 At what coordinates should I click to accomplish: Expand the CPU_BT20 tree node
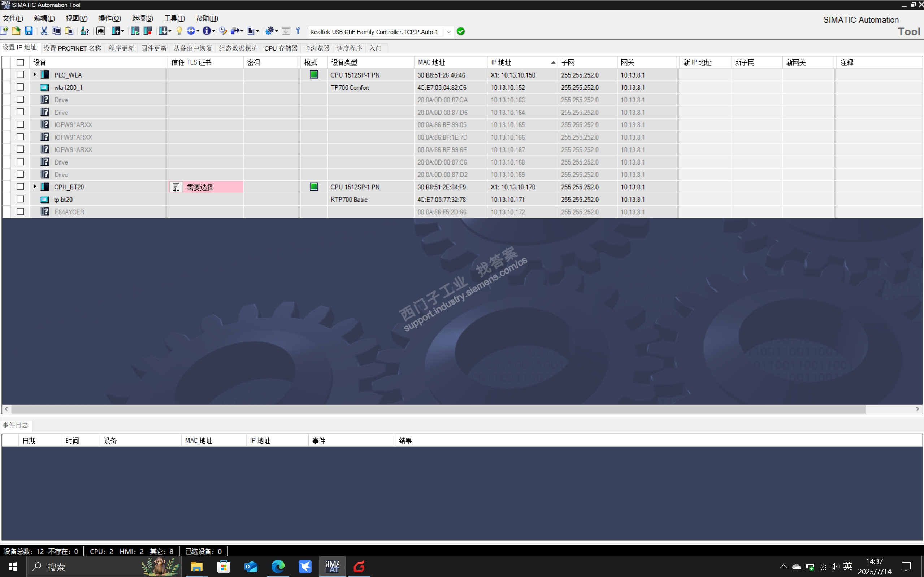[x=34, y=187]
